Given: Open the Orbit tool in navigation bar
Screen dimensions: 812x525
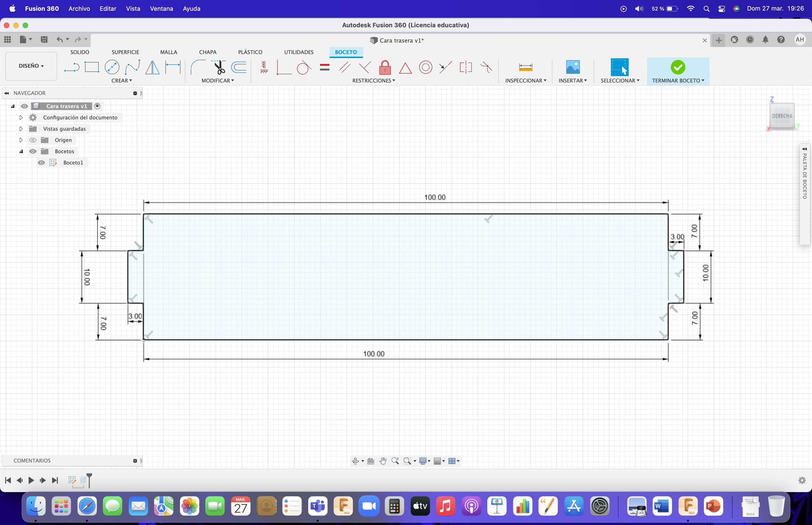Looking at the screenshot, I should (355, 461).
